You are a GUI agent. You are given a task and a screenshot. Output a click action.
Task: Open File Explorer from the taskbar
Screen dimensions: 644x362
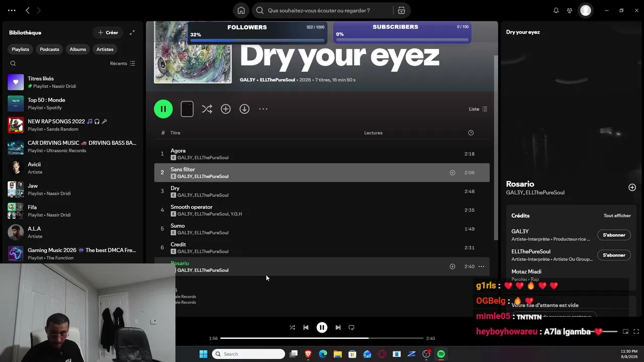[x=338, y=354]
